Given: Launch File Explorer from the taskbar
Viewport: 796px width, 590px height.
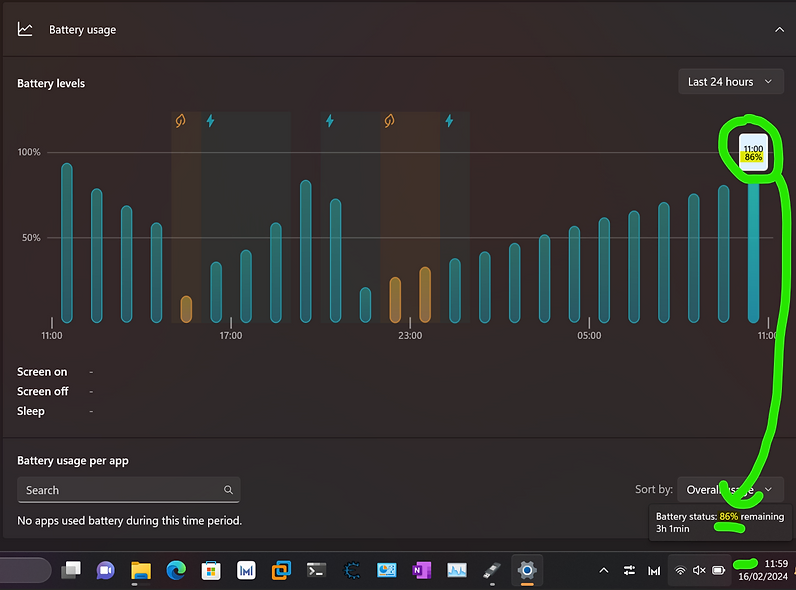Looking at the screenshot, I should [141, 570].
